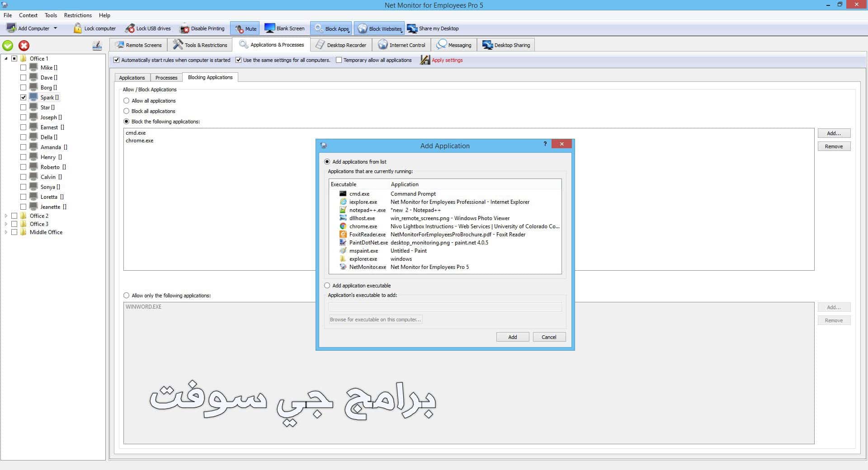Click Remove beside the blocked applications list
The height and width of the screenshot is (470, 868).
point(834,146)
